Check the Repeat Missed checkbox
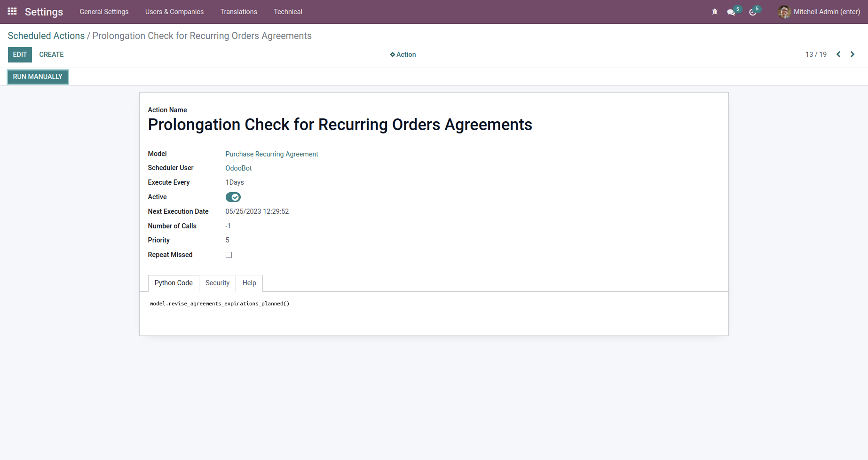The image size is (868, 460). point(229,255)
